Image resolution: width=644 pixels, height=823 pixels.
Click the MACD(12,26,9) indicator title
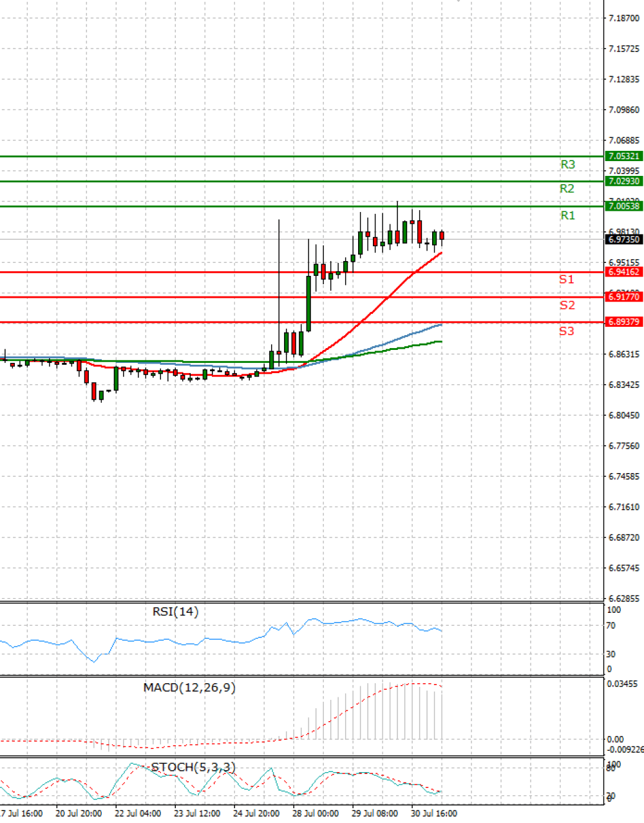point(189,688)
